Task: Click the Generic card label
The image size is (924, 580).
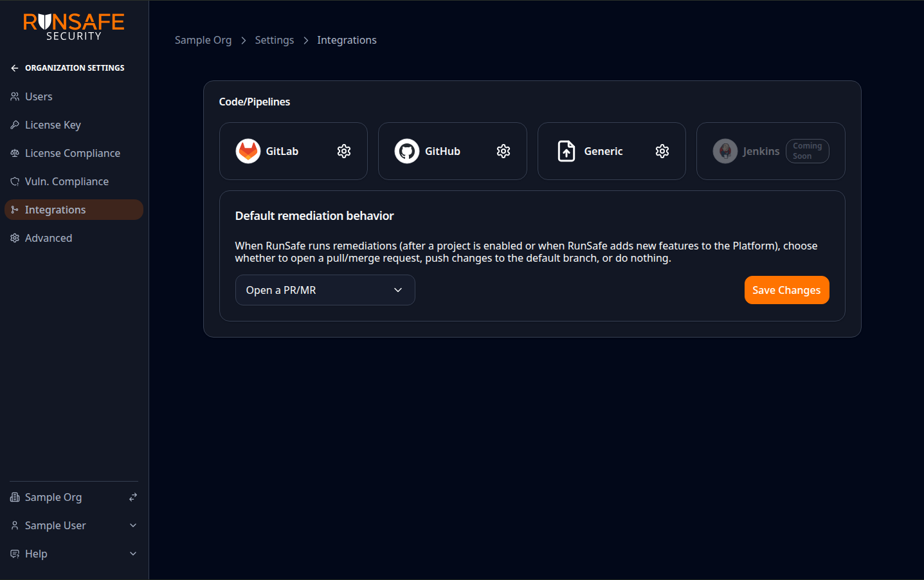Action: click(603, 151)
